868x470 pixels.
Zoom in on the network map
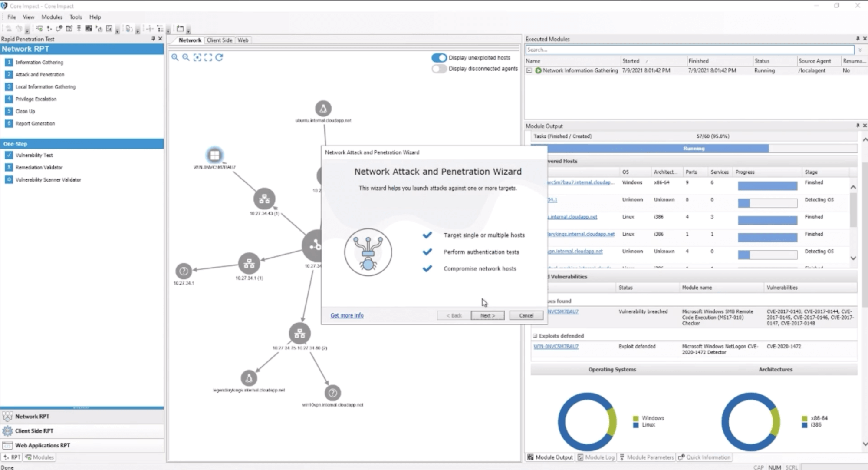[x=175, y=57]
